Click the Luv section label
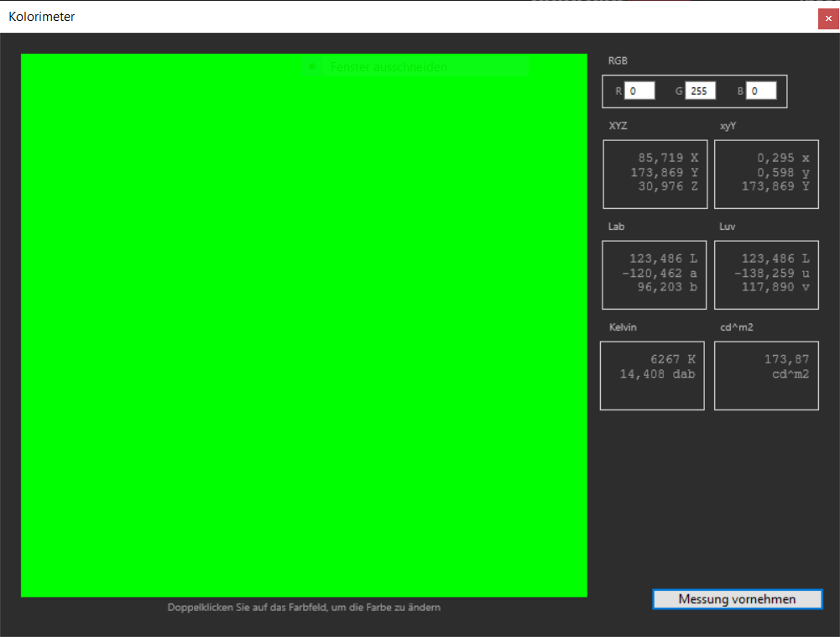Viewport: 840px width, 637px height. pos(727,227)
